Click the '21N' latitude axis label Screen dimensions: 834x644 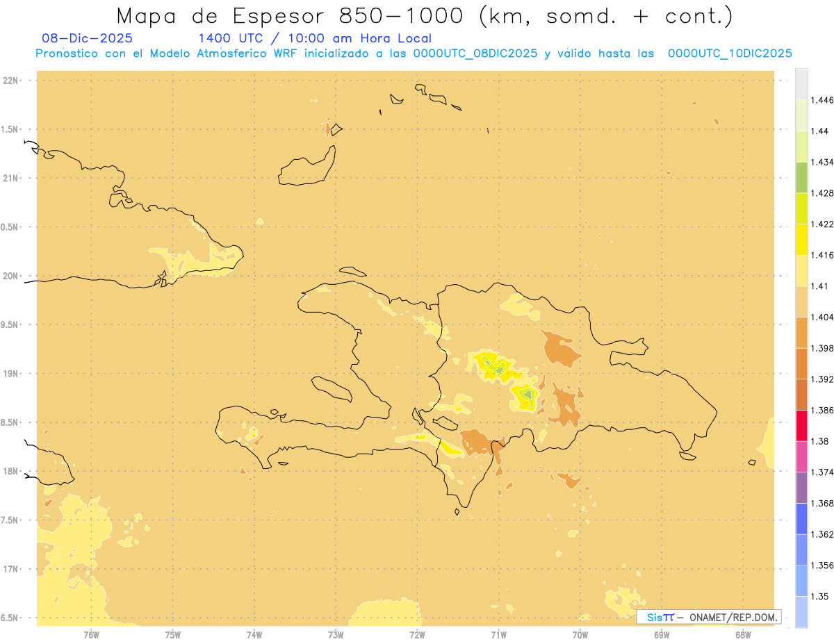(10, 178)
